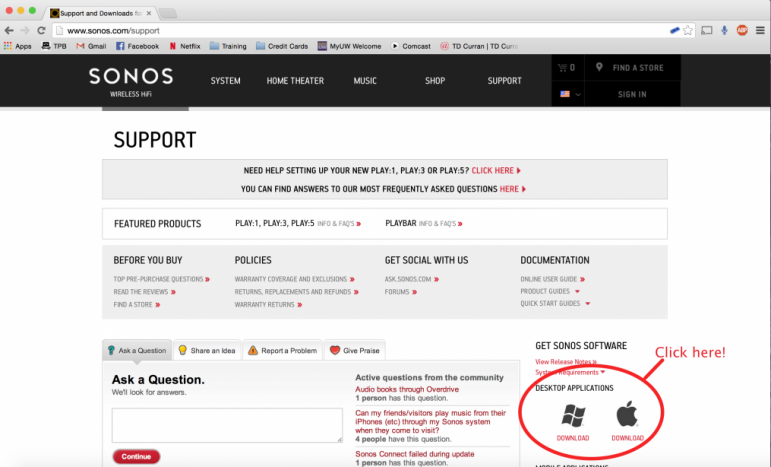Open the Training bookmarks folder
Image resolution: width=771 pixels, height=467 pixels.
pos(228,46)
